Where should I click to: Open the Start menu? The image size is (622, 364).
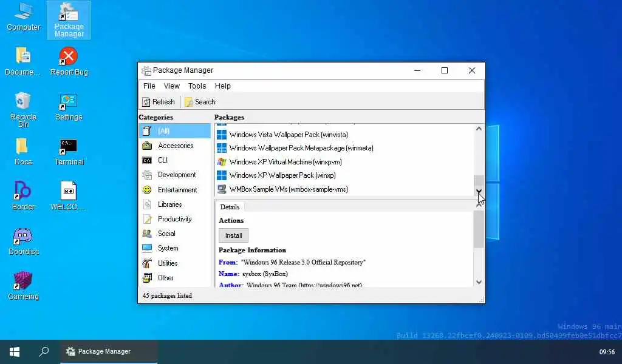pyautogui.click(x=15, y=352)
